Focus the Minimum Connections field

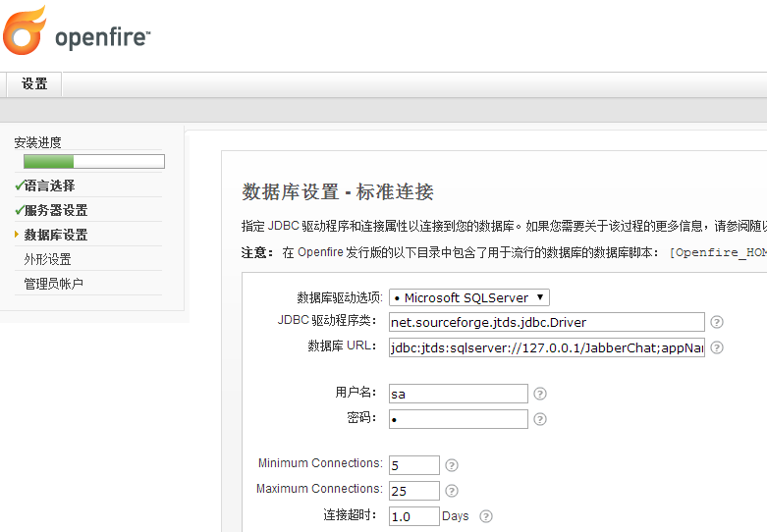(414, 465)
